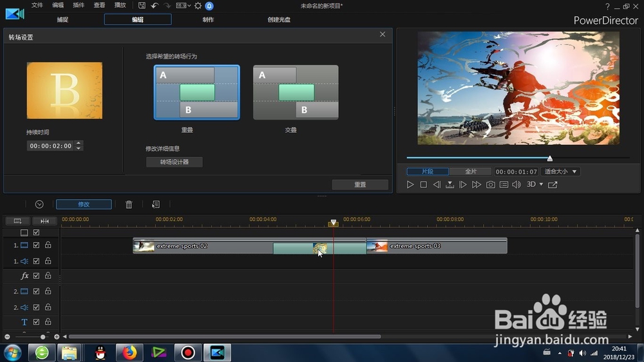Fast forward the preview
Image resolution: width=644 pixels, height=362 pixels.
click(477, 184)
